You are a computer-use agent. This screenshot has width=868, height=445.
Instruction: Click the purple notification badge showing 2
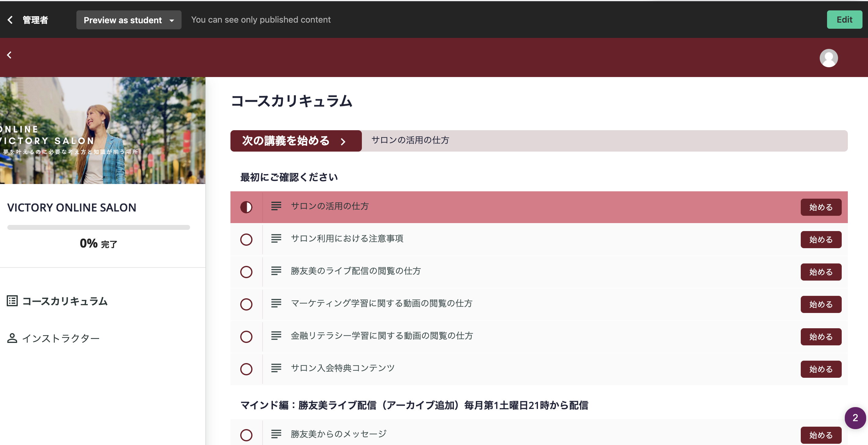click(855, 418)
